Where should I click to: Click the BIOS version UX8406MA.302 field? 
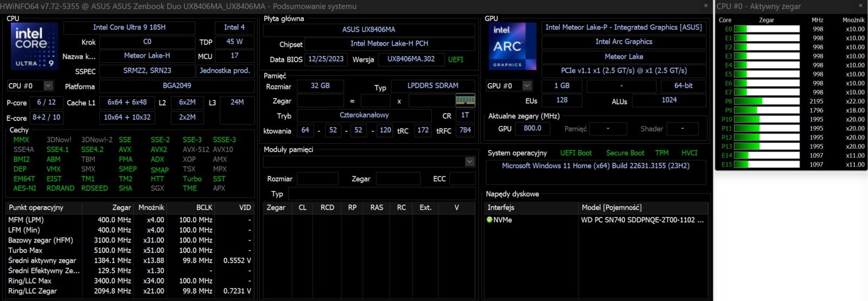[411, 59]
